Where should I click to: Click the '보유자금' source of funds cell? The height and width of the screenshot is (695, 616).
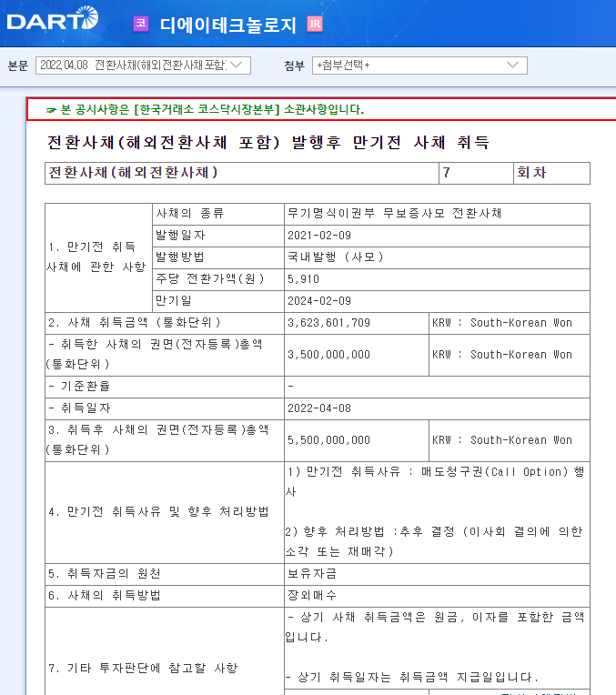click(437, 574)
